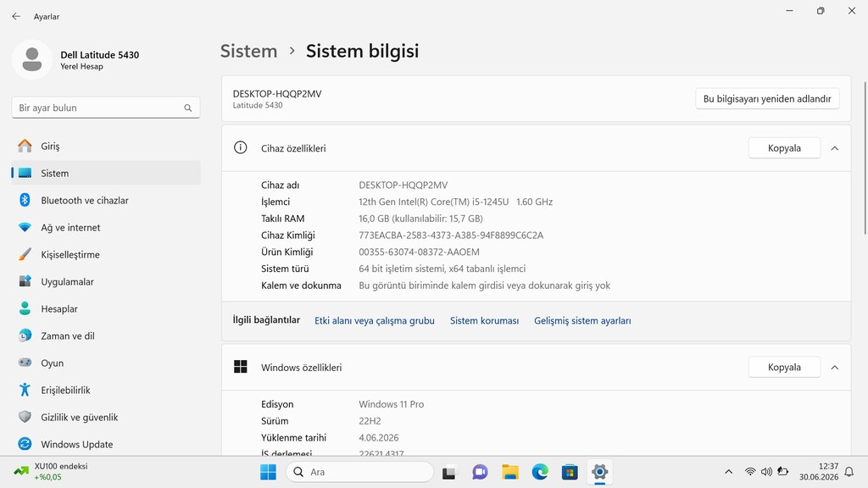Open Gizlilik ve güvenlik page
Image resolution: width=868 pixels, height=488 pixels.
pos(106,417)
